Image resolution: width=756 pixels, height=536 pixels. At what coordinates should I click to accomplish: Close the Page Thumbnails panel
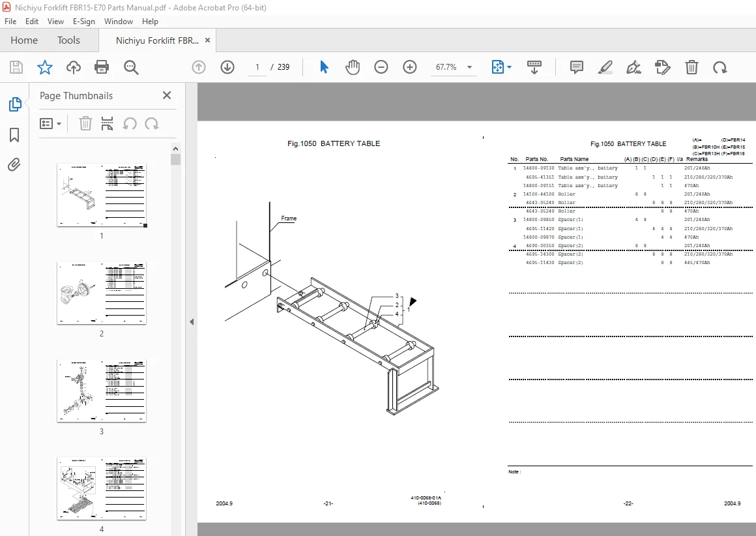coord(167,95)
